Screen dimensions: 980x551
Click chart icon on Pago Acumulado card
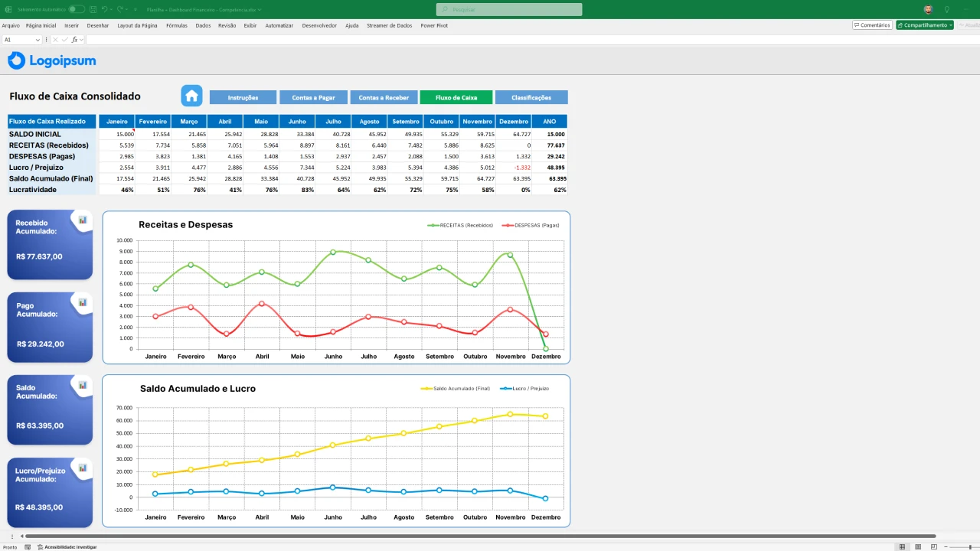[x=83, y=302]
